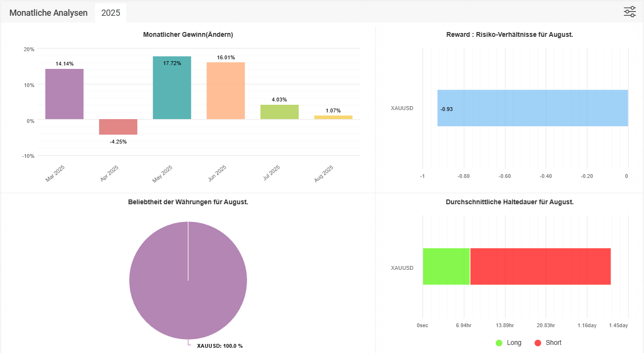Toggle the Long legend series
644x353 pixels.
click(x=514, y=342)
